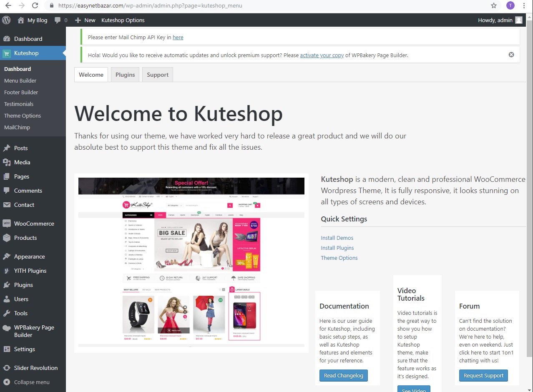Switch to the Welcome tab
The width and height of the screenshot is (533, 392).
[x=91, y=75]
